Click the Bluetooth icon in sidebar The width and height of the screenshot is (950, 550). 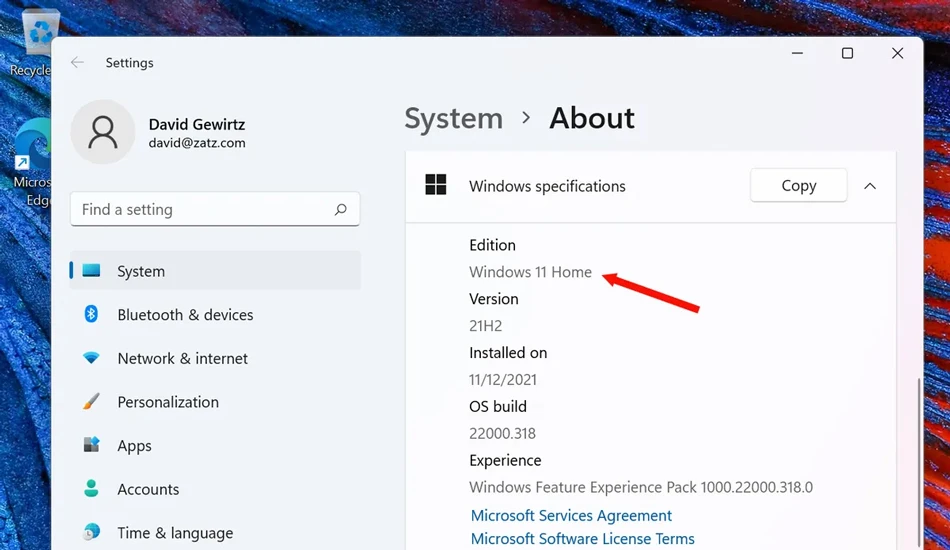click(91, 314)
